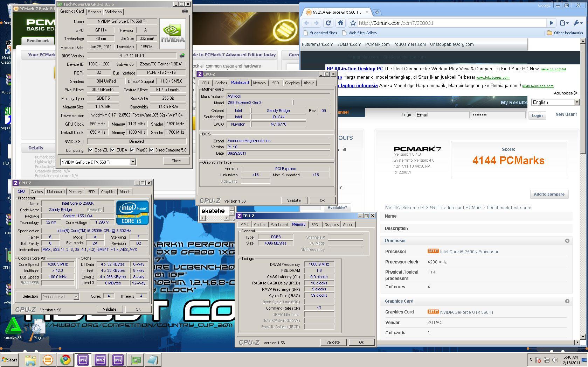588x367 pixels.
Task: Click the Chrome address bar
Action: click(x=451, y=23)
